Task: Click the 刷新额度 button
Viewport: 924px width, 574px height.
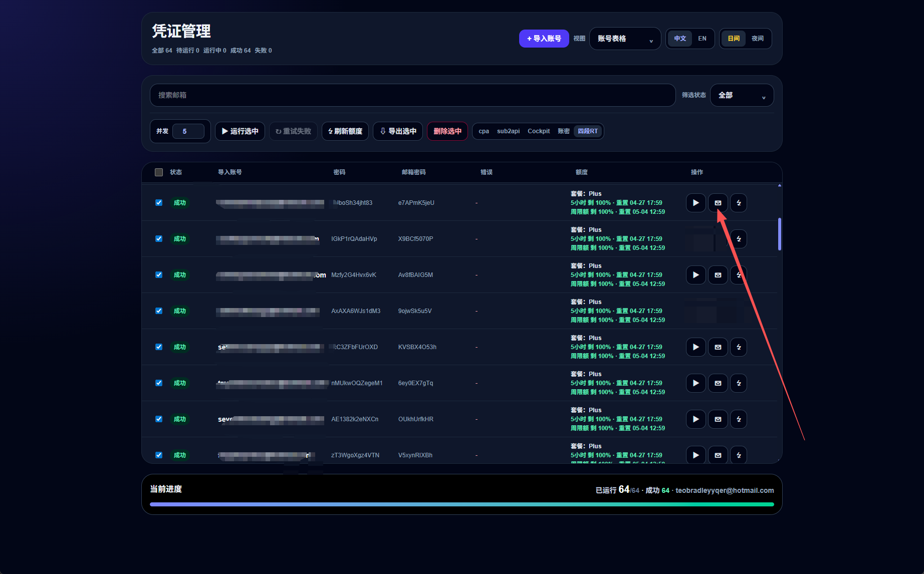Action: click(x=345, y=131)
